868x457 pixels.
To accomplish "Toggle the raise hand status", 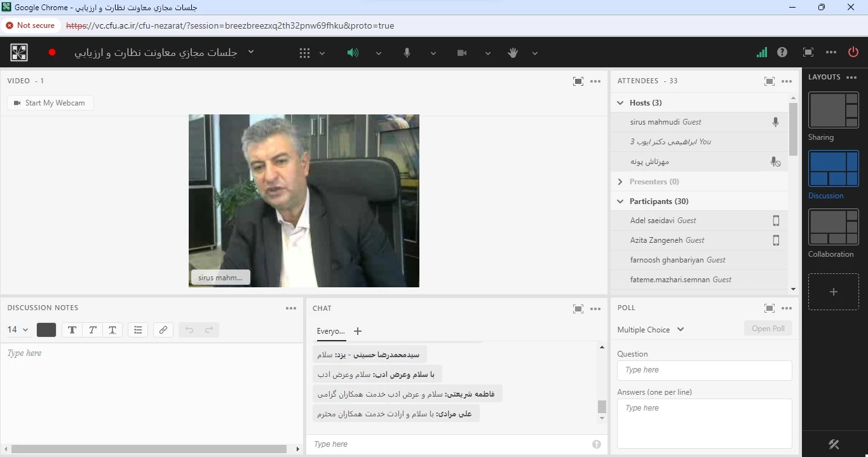I will (x=513, y=53).
